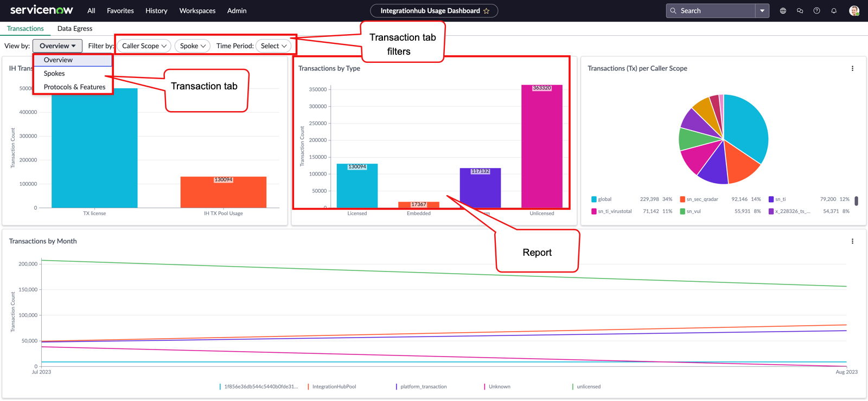Toggle the 1f856e36db544c5440b0fde31 line legend

(x=259, y=387)
